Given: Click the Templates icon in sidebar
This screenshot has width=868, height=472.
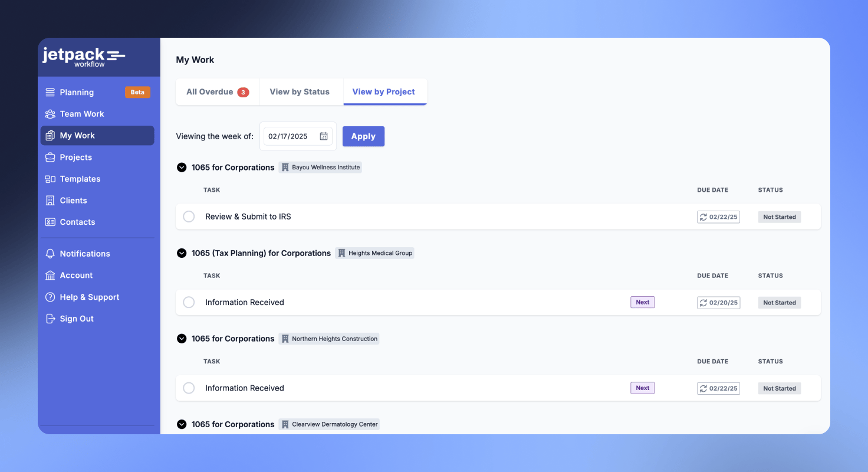Looking at the screenshot, I should 50,179.
